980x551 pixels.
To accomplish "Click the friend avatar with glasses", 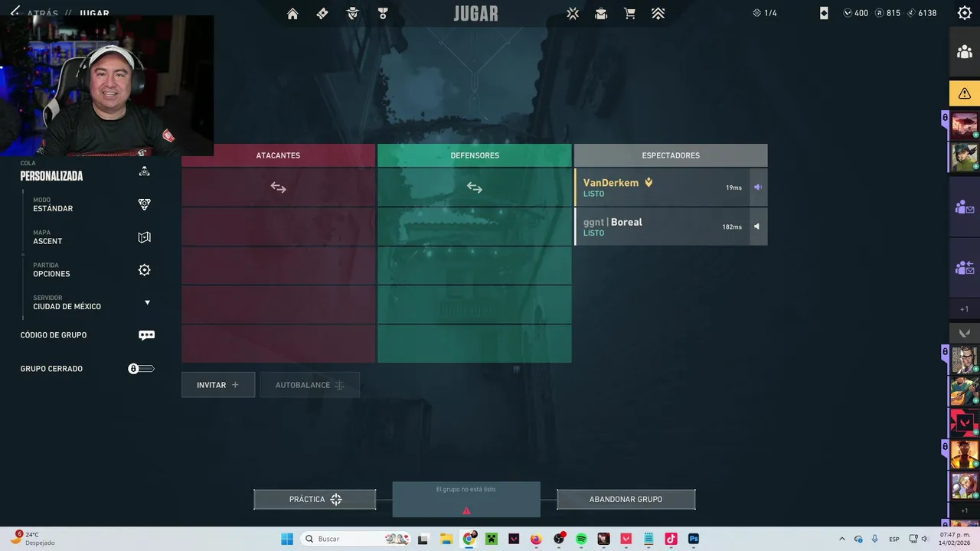I will click(x=965, y=360).
